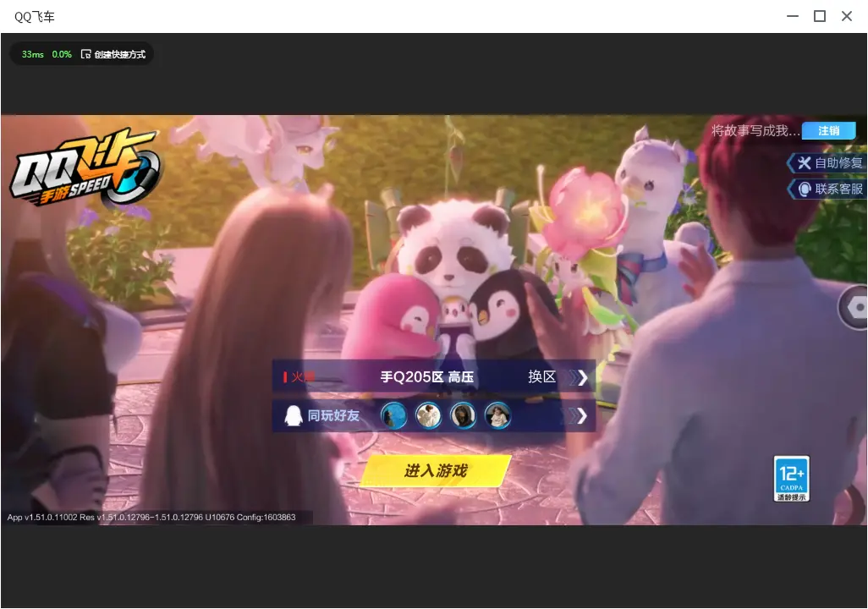Click the QQ飞车 Speed game logo

tap(85, 167)
